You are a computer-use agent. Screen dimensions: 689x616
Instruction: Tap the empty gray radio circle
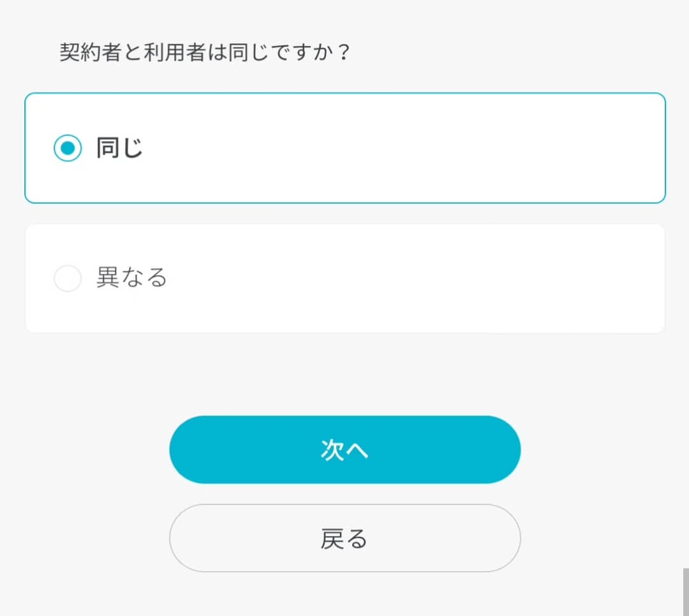68,278
